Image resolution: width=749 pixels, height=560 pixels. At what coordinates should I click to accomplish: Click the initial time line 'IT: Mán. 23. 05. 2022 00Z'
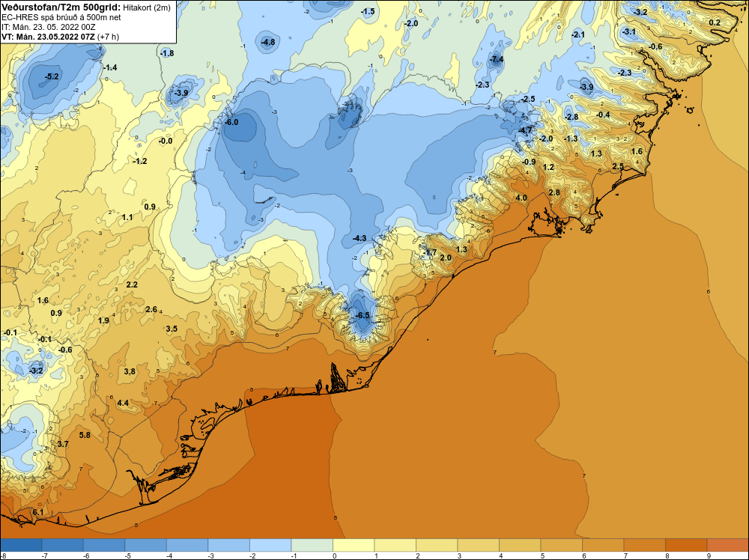[x=48, y=27]
